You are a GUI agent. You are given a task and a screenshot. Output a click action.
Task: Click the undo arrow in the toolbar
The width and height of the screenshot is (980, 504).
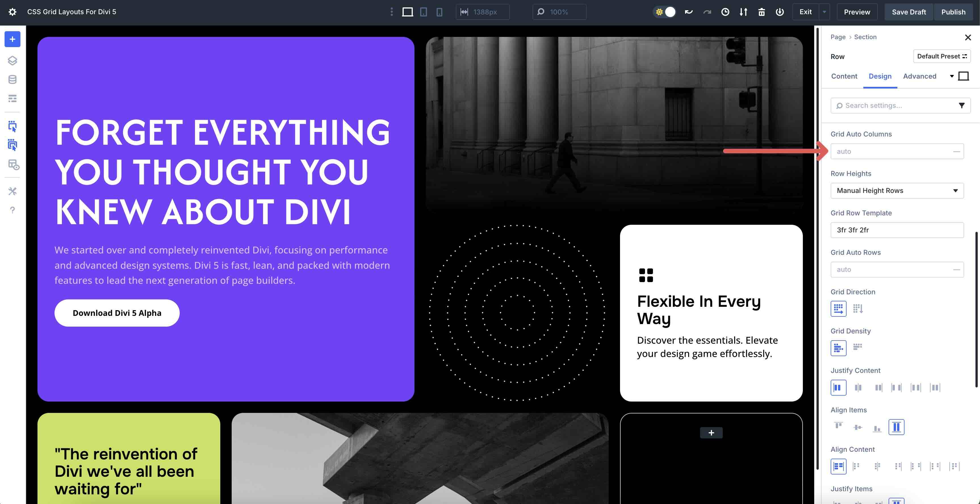688,12
